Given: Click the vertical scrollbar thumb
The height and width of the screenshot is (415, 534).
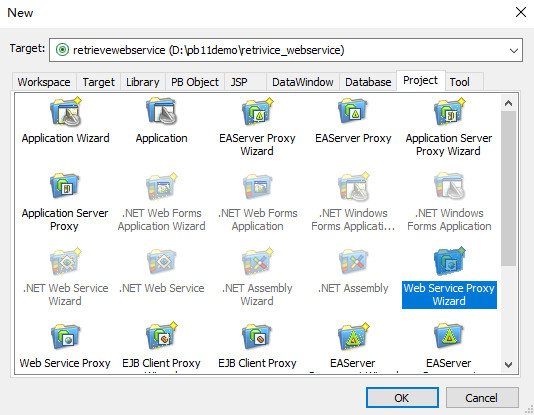Looking at the screenshot, I should (x=508, y=188).
